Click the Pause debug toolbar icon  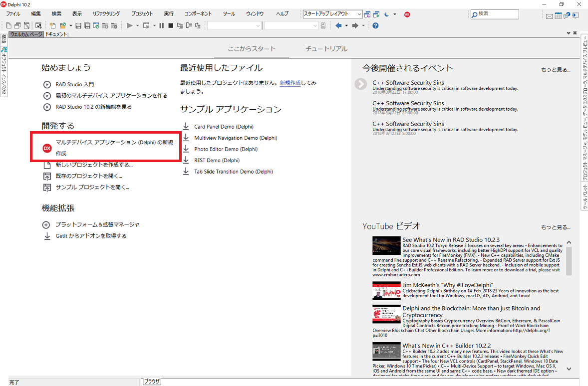point(162,25)
